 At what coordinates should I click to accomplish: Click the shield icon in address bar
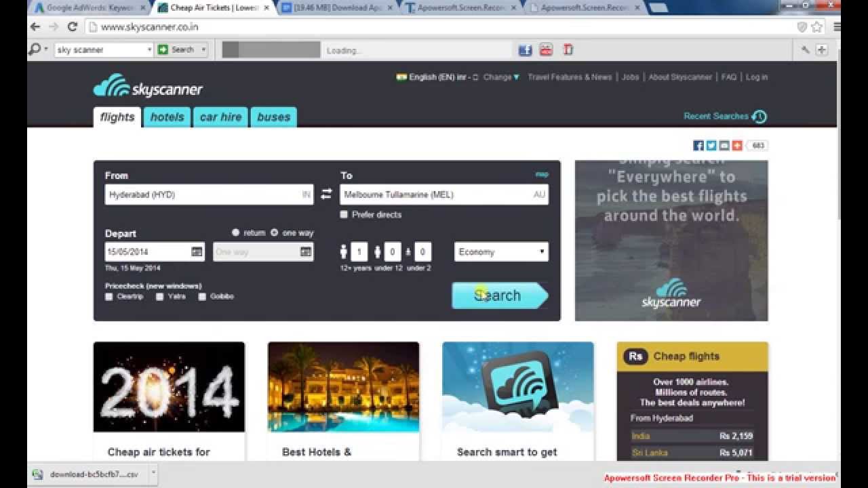[x=802, y=27]
